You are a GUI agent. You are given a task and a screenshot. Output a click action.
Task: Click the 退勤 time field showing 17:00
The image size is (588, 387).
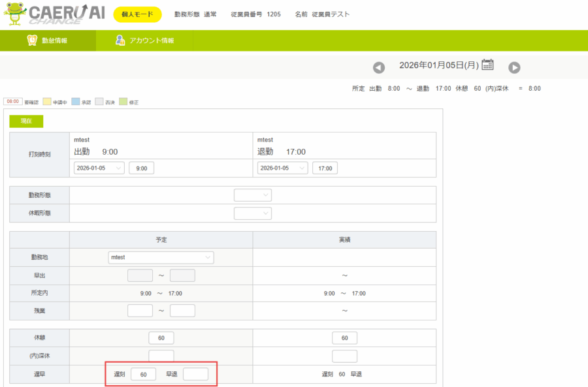[x=325, y=168]
